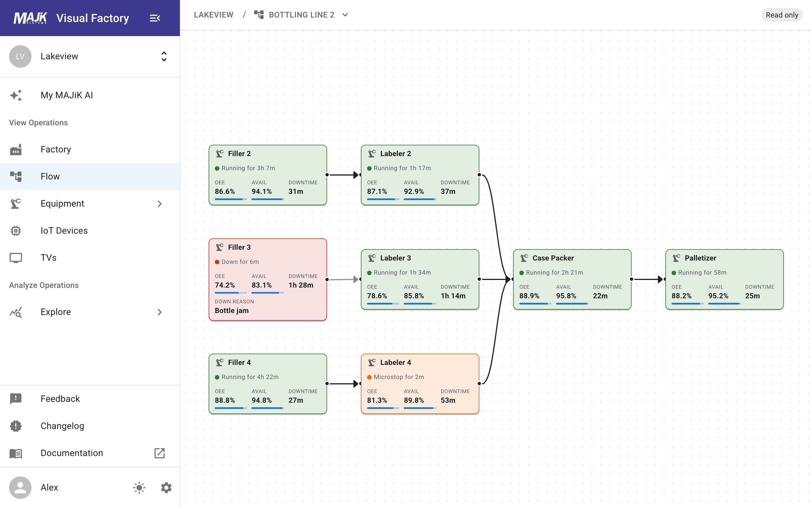Click the Labeler 3 downtime value 1h 14m

click(x=453, y=296)
